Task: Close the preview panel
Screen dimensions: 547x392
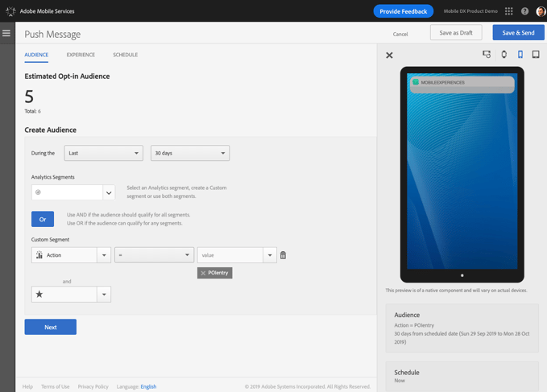Action: click(x=389, y=55)
